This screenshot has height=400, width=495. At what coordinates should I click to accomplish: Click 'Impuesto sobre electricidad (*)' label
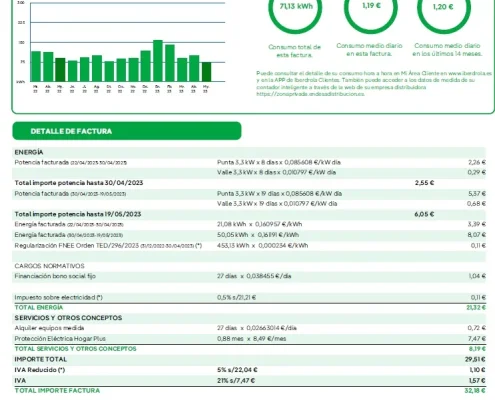click(58, 297)
